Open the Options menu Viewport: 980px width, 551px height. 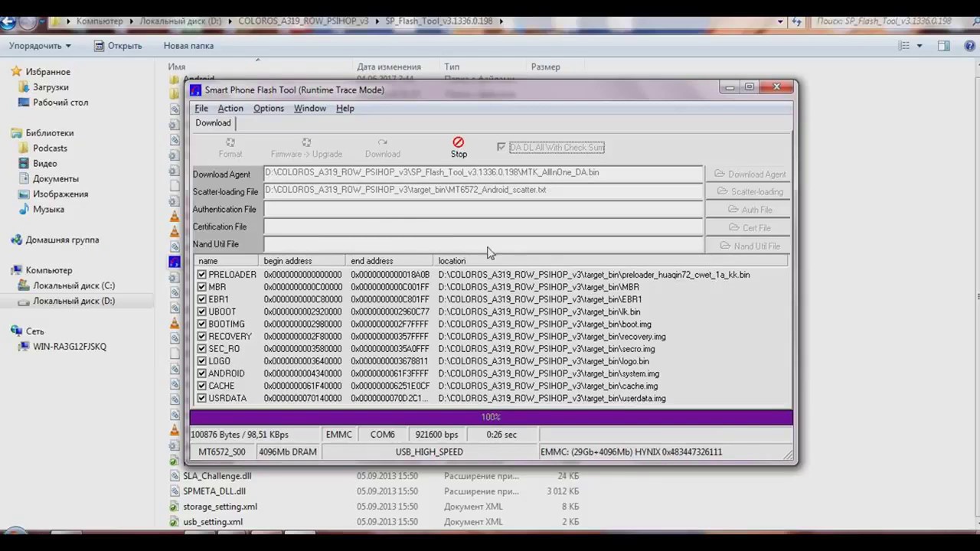point(268,109)
